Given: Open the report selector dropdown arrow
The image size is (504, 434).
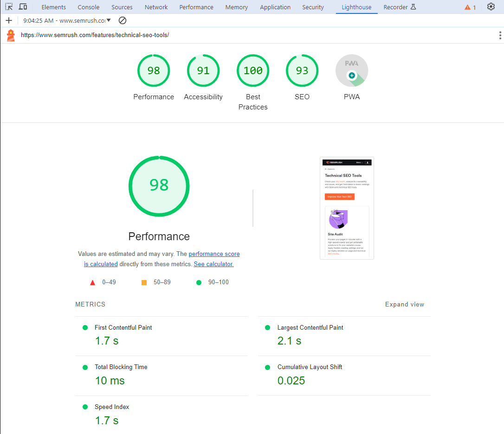Looking at the screenshot, I should point(109,20).
